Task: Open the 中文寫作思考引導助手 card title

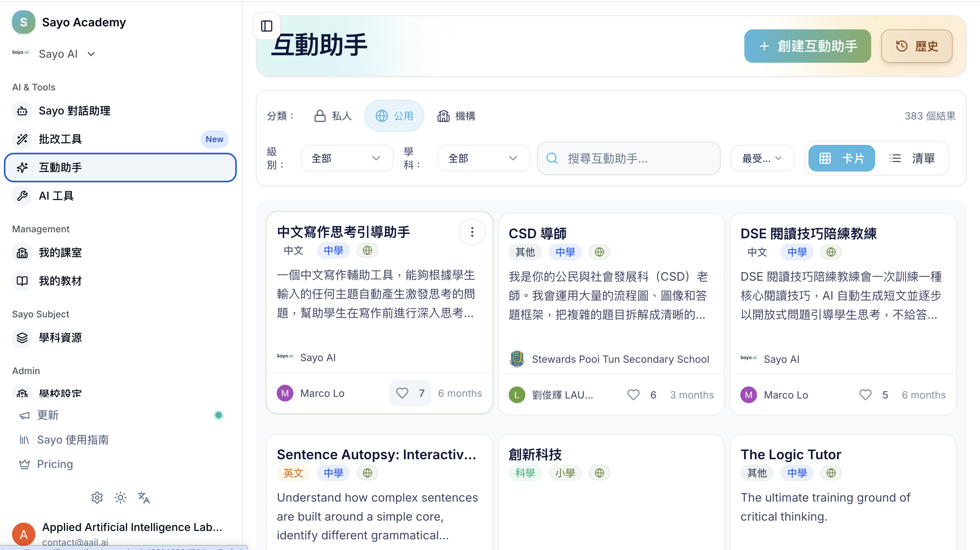Action: coord(343,232)
